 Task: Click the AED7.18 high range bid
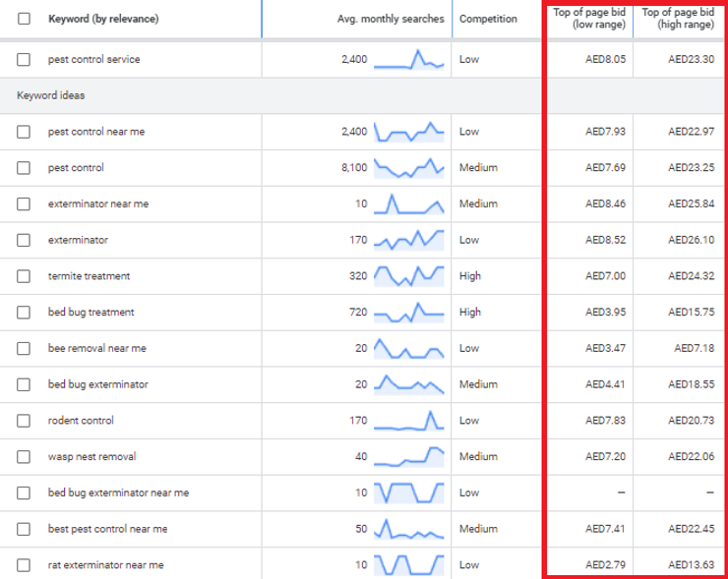(x=695, y=348)
